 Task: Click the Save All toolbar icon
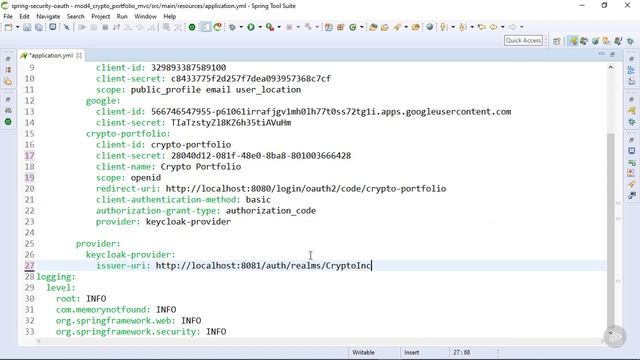[39, 27]
